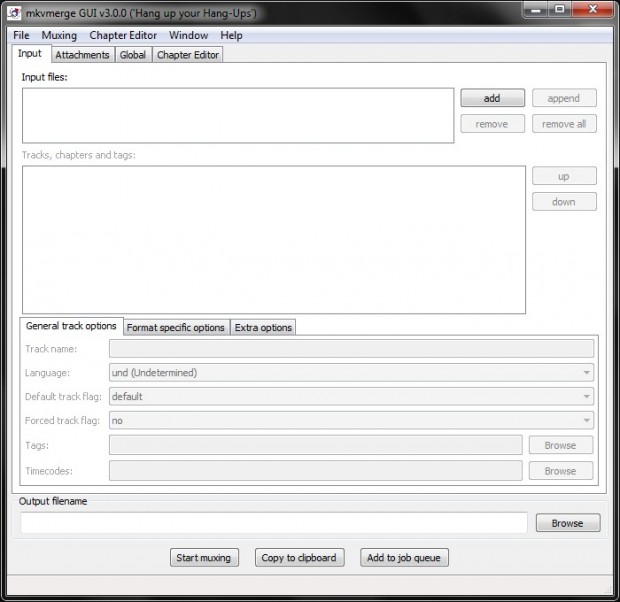Image resolution: width=620 pixels, height=602 pixels.
Task: Click Browse button next to Tags
Action: point(561,445)
